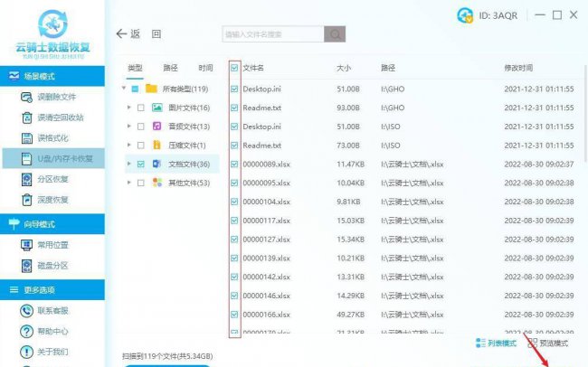Open 磁盘分区 under 向导模式
The image size is (588, 367).
tap(44, 266)
